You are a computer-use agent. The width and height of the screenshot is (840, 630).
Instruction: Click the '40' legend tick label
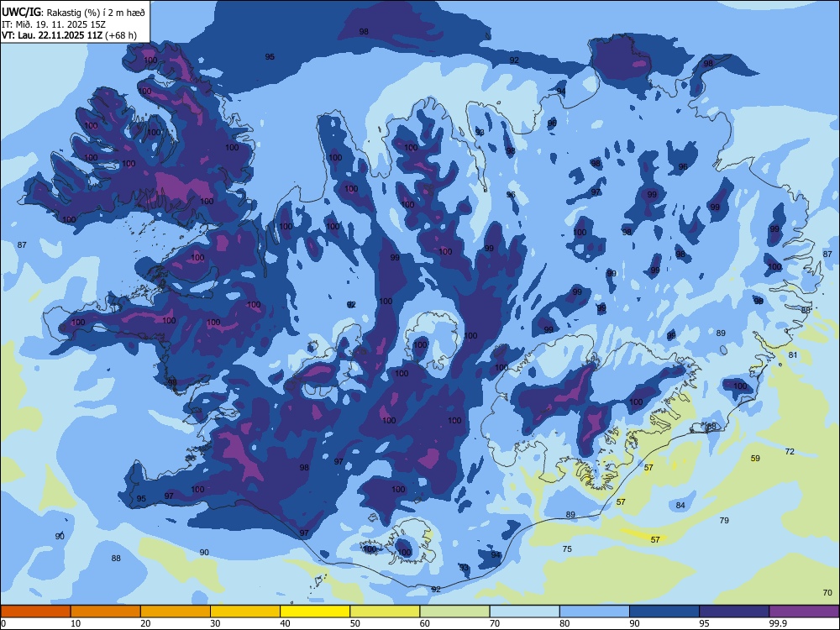pos(285,623)
